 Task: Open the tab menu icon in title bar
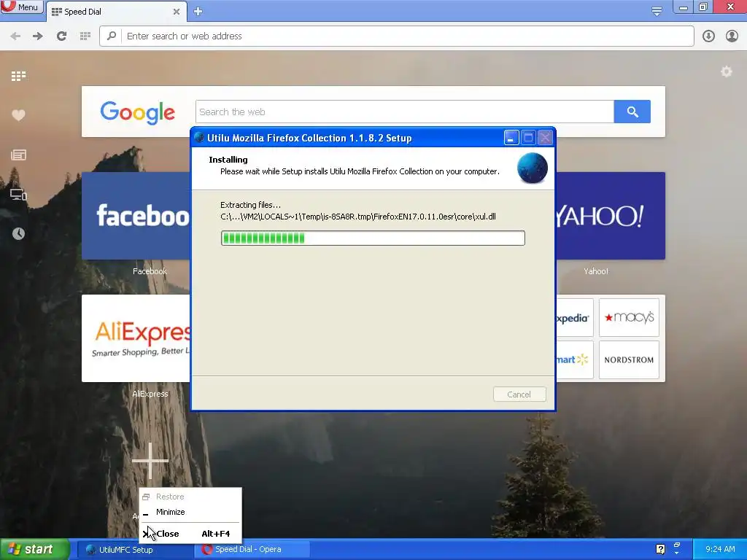coord(657,11)
